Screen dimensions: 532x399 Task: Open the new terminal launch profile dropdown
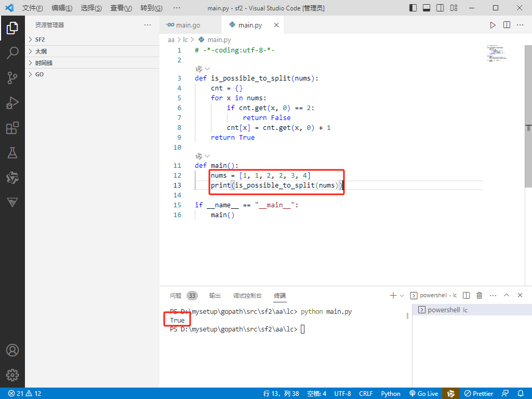[x=402, y=296]
